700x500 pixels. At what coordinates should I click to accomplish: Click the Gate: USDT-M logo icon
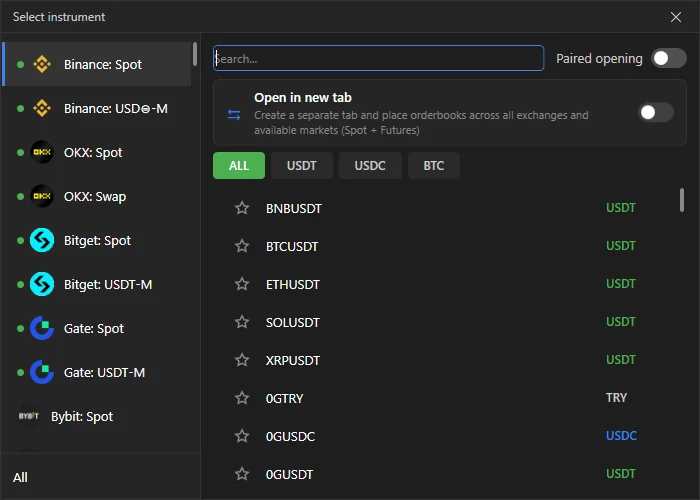pyautogui.click(x=42, y=372)
